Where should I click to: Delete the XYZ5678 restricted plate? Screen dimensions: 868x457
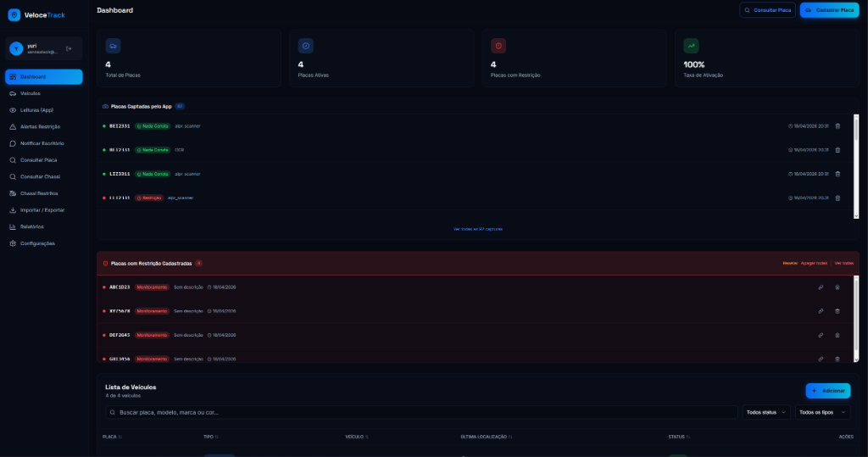(x=837, y=311)
